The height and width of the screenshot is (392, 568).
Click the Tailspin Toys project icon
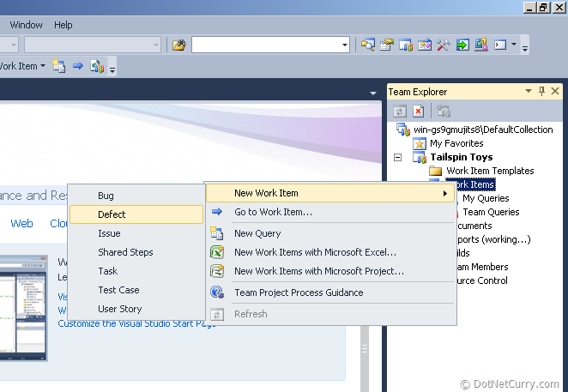point(420,157)
